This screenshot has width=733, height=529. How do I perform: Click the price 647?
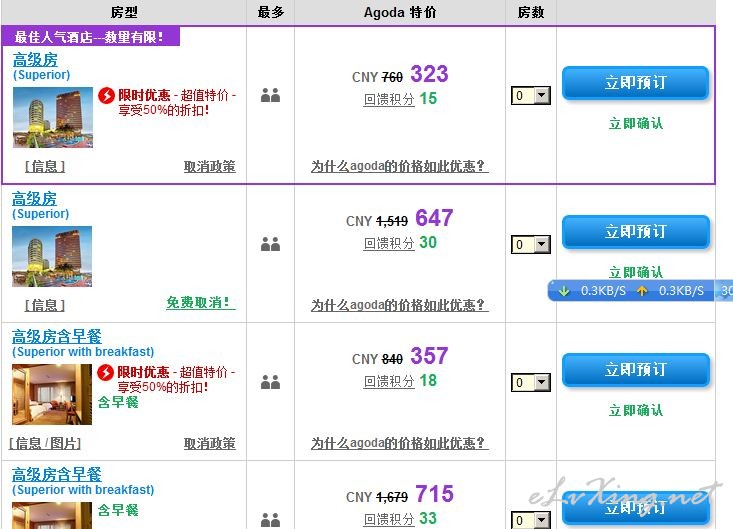tap(434, 218)
